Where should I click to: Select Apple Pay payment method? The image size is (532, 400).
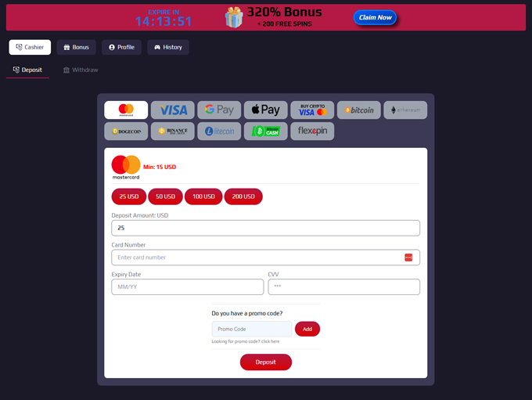(266, 110)
